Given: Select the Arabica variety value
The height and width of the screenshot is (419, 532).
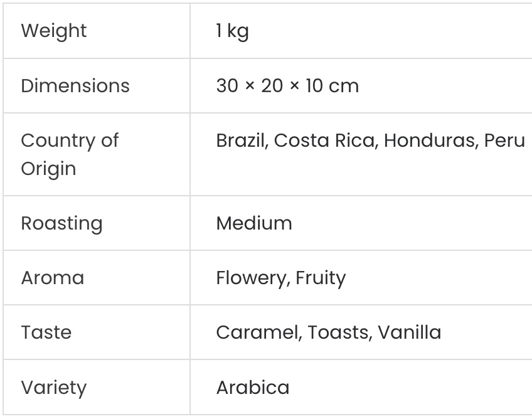Looking at the screenshot, I should pyautogui.click(x=253, y=388).
